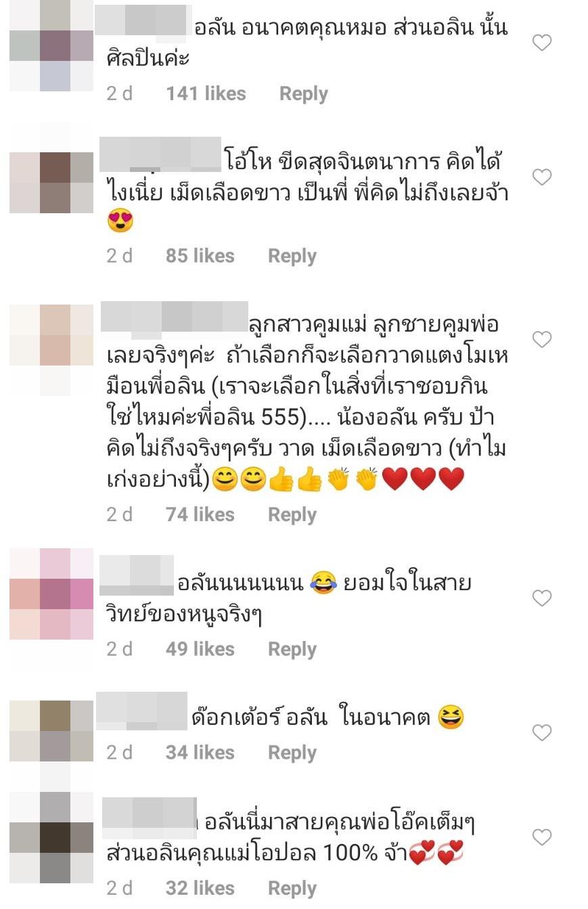
Task: Reply to the 141 likes comment
Action: (304, 94)
